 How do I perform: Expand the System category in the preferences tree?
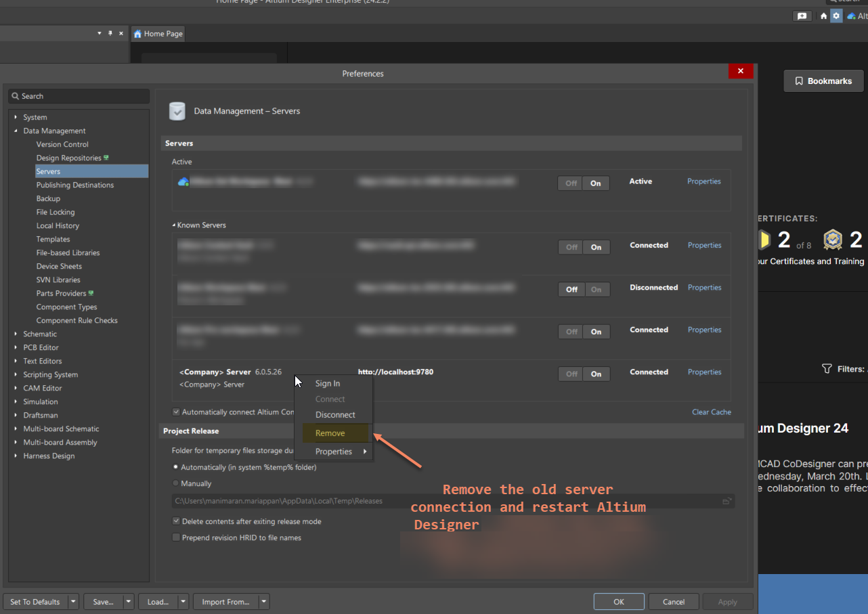[16, 117]
